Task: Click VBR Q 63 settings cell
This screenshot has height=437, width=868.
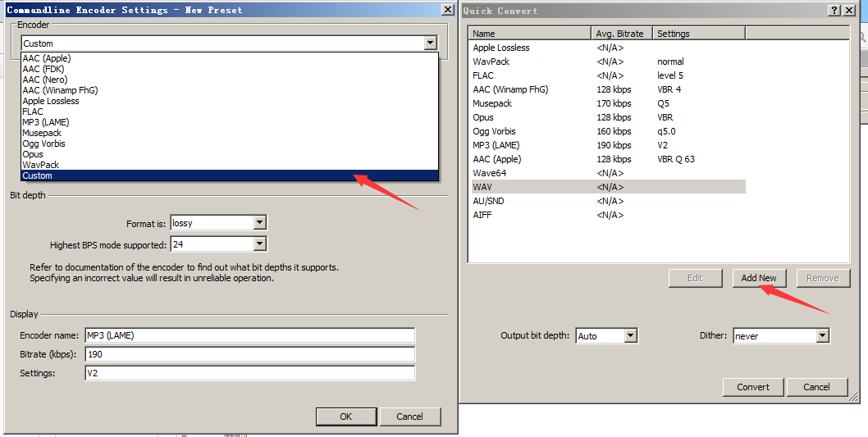Action: point(676,159)
